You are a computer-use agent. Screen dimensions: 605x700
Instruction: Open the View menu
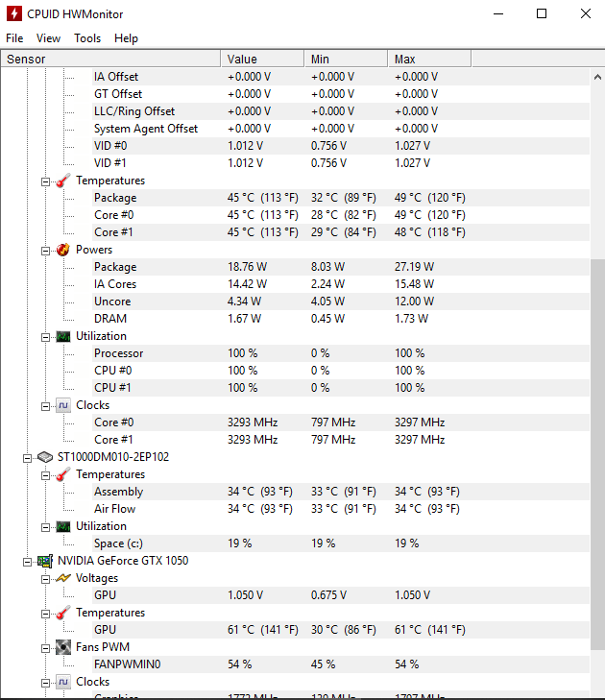[48, 38]
